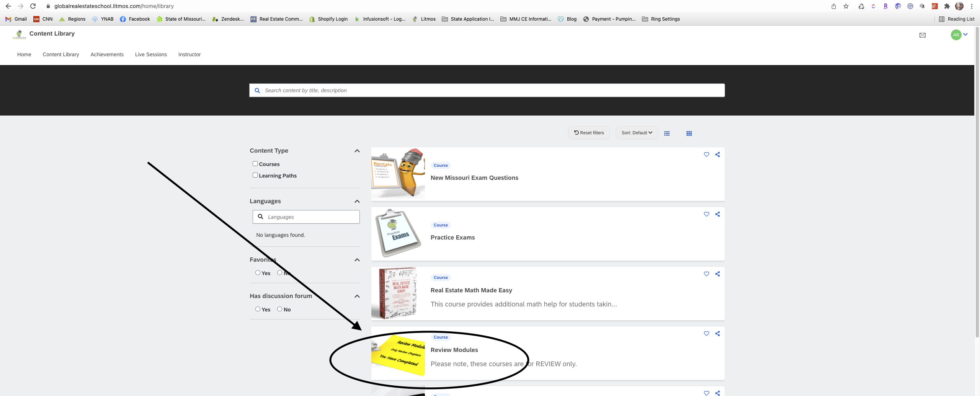Click the Reset filters button

coord(589,133)
